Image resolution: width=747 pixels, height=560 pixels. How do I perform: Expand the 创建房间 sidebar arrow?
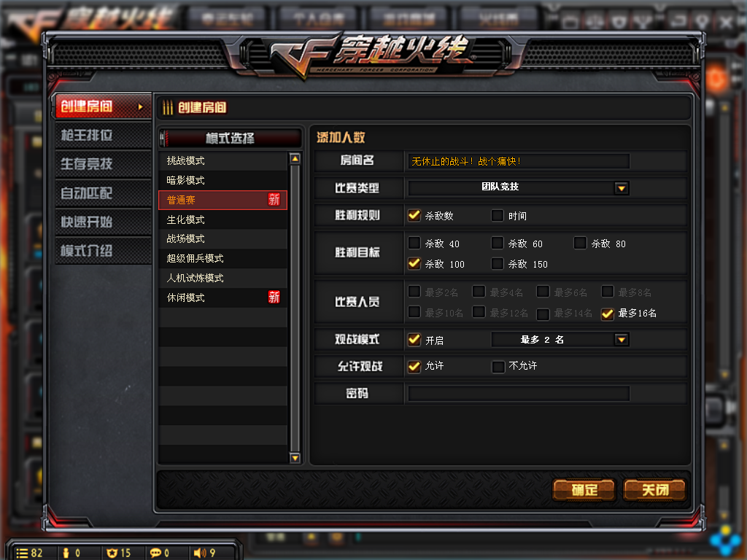click(x=140, y=106)
